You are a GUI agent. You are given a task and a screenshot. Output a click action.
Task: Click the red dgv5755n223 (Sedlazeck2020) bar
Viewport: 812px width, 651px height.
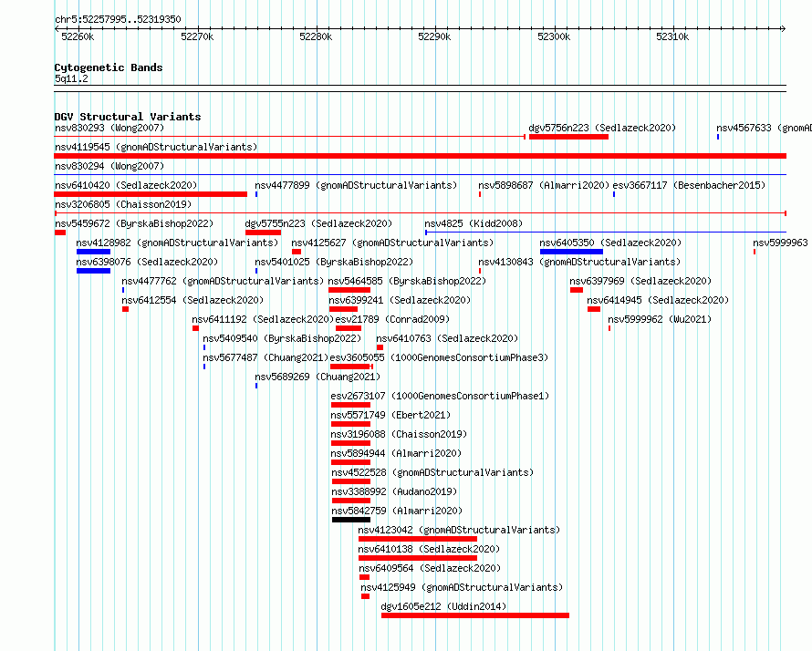263,232
